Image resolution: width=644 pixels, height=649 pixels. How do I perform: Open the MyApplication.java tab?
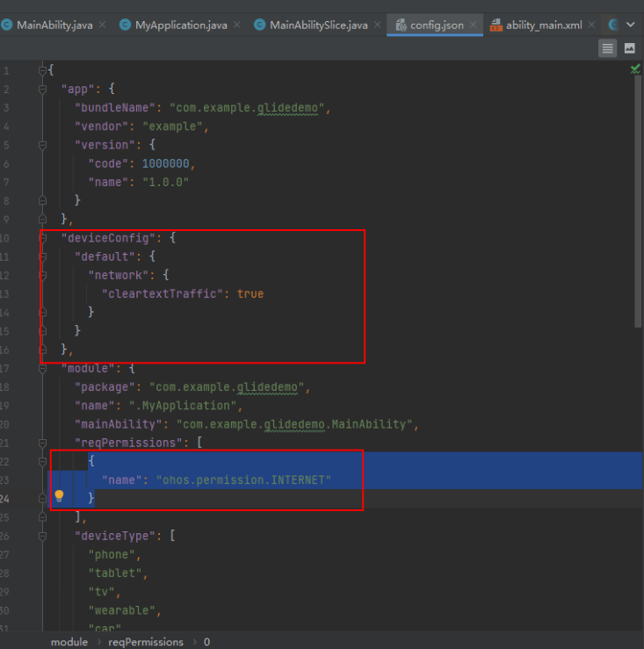[x=181, y=25]
